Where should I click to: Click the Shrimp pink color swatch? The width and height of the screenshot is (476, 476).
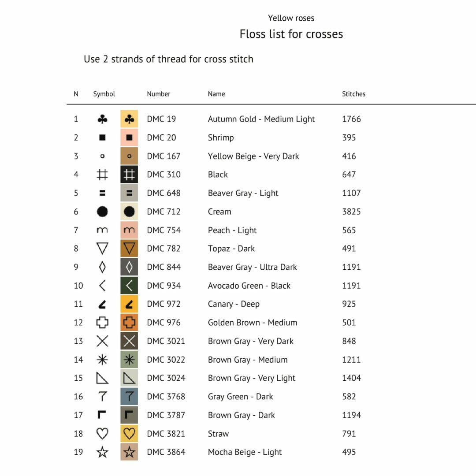tap(129, 138)
